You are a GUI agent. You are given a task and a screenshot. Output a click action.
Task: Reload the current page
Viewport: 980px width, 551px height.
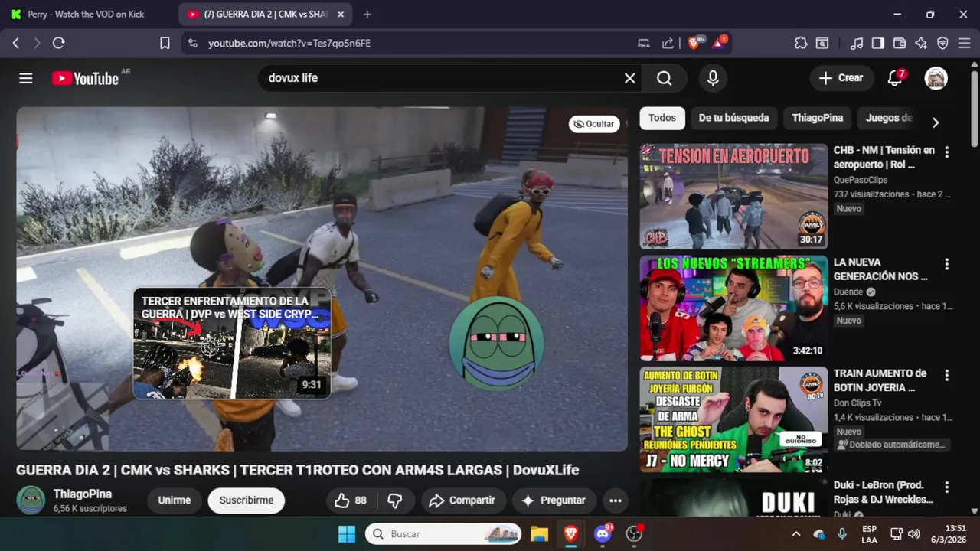[x=58, y=44]
